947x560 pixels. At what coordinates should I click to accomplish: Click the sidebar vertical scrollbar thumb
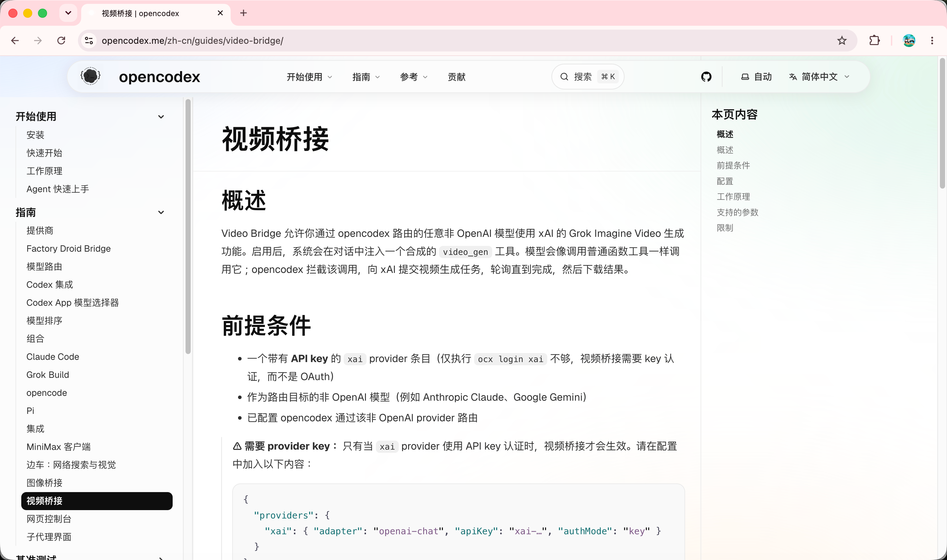(x=188, y=227)
